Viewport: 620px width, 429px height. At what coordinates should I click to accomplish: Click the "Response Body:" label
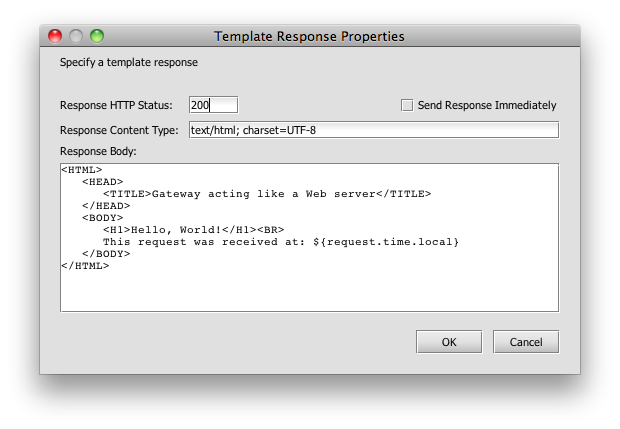pos(98,152)
